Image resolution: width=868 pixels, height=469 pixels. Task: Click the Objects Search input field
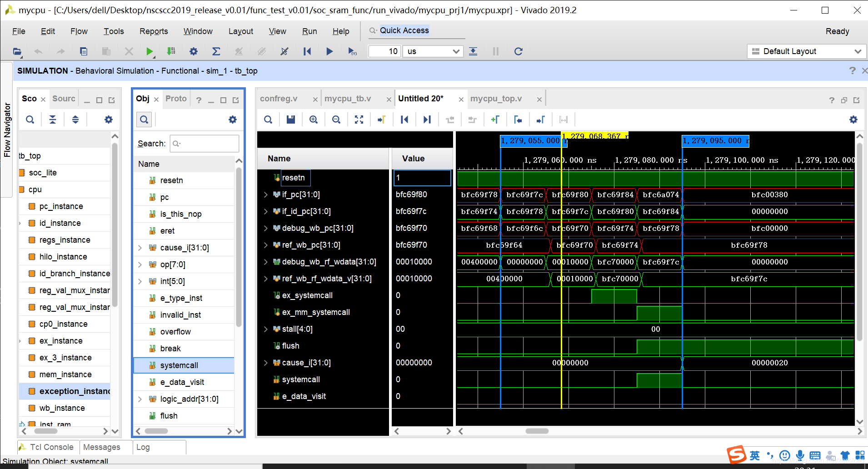coord(205,144)
